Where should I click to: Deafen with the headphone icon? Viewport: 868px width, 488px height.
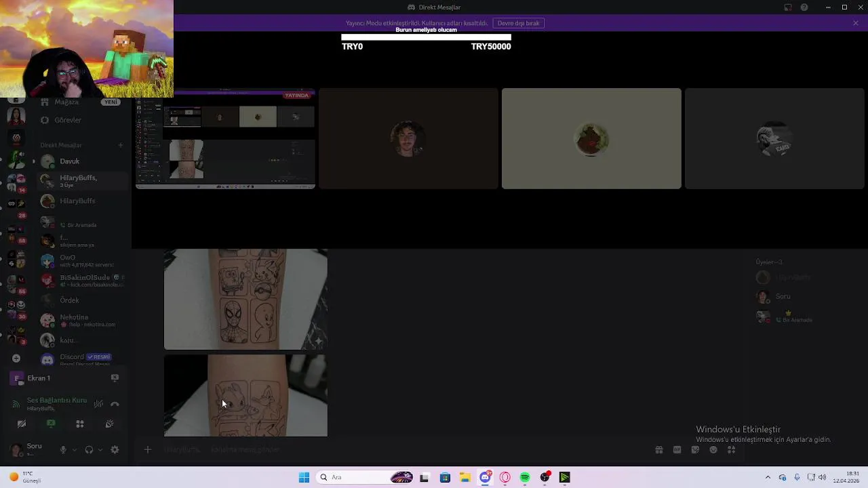click(89, 449)
